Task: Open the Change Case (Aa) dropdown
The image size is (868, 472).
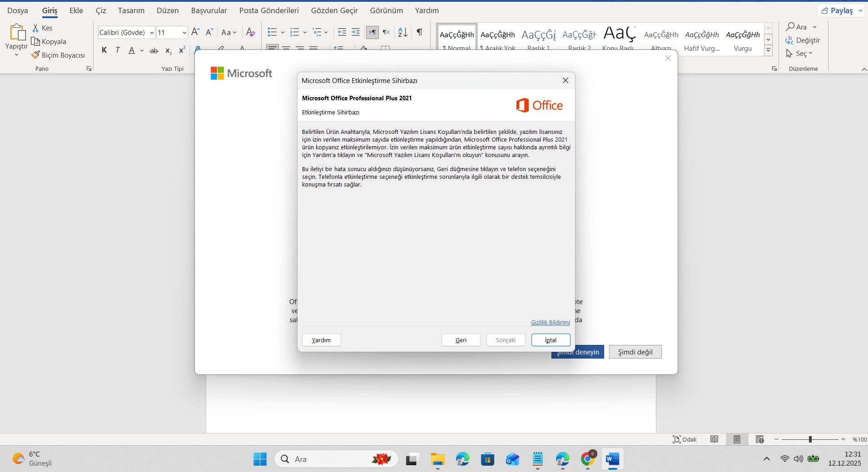Action: click(x=229, y=32)
